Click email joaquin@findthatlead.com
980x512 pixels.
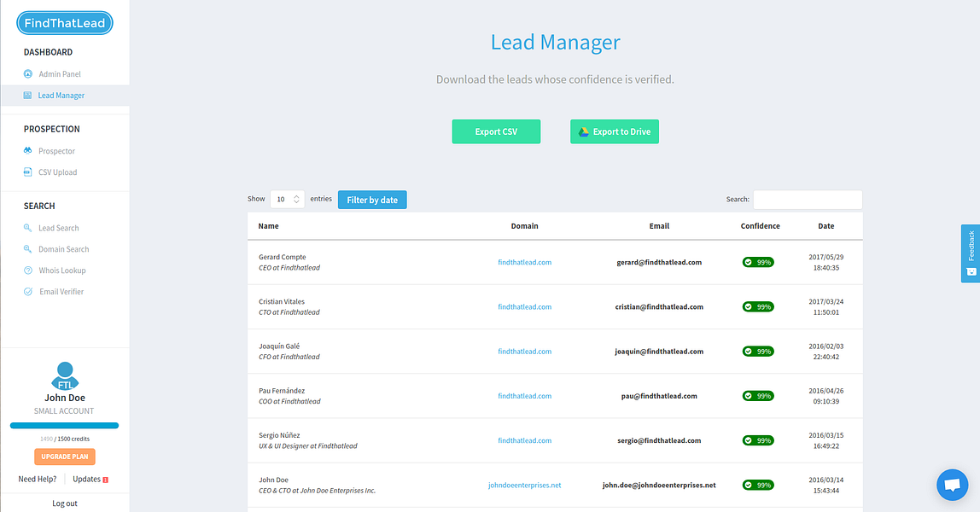tap(659, 352)
